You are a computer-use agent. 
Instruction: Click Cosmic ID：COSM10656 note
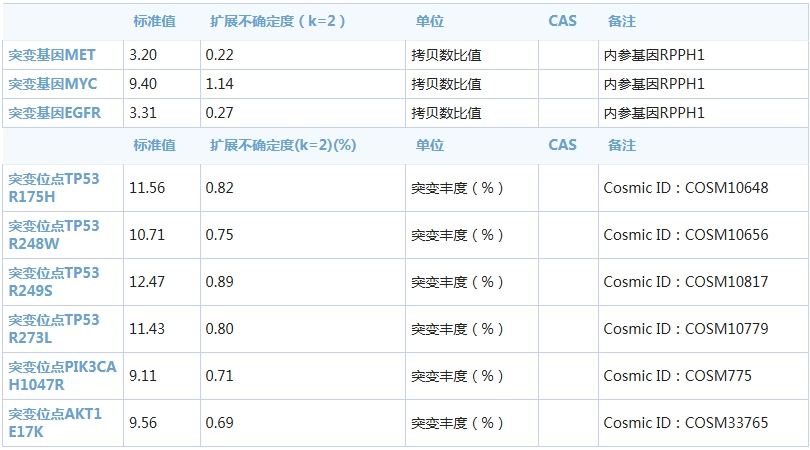click(686, 235)
